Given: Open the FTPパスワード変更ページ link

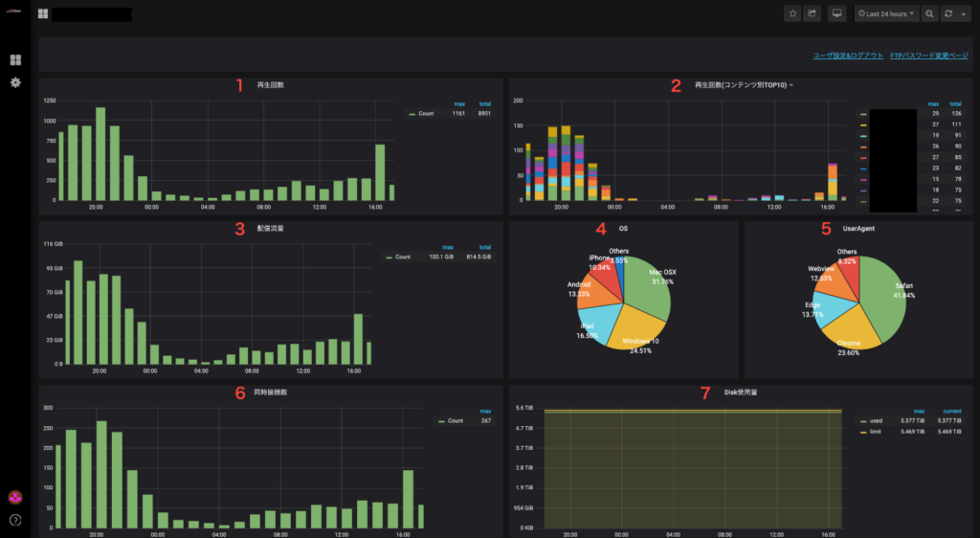Looking at the screenshot, I should (x=928, y=56).
